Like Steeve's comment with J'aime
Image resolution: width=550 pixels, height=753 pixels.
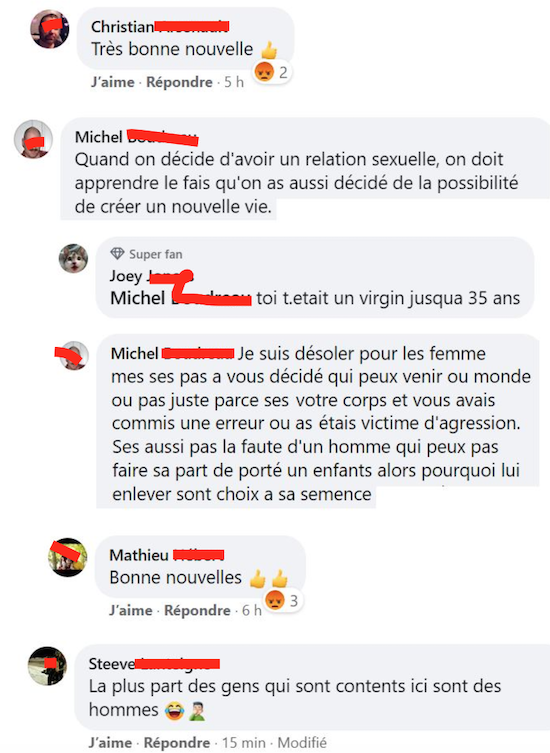[110, 742]
